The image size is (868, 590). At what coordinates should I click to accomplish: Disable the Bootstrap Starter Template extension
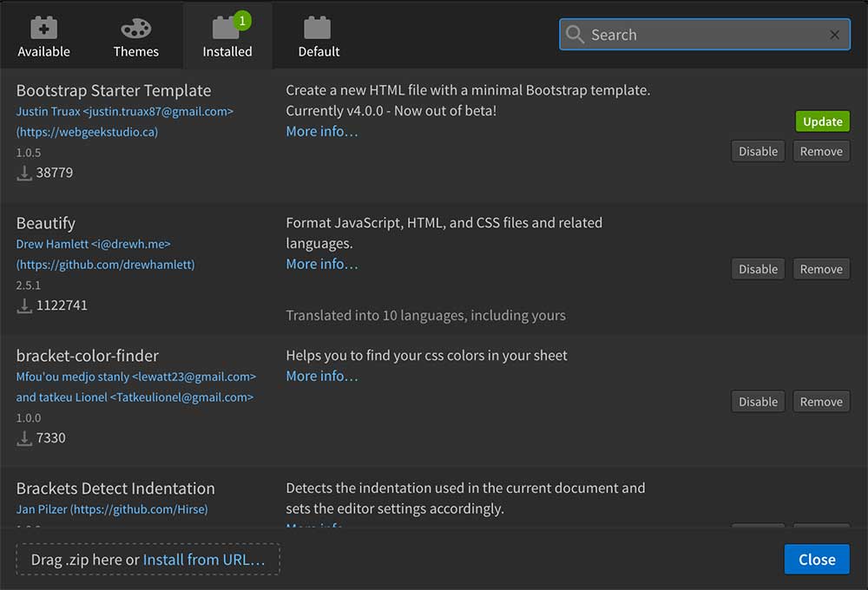click(x=758, y=151)
